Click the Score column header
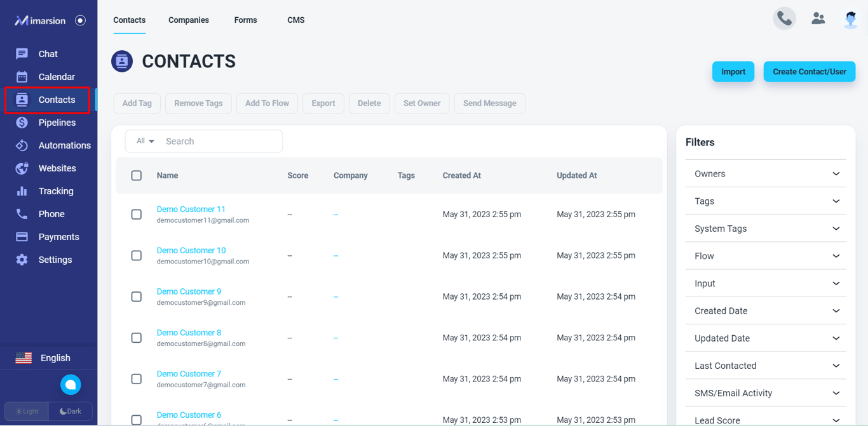The width and height of the screenshot is (868, 426). [x=298, y=175]
